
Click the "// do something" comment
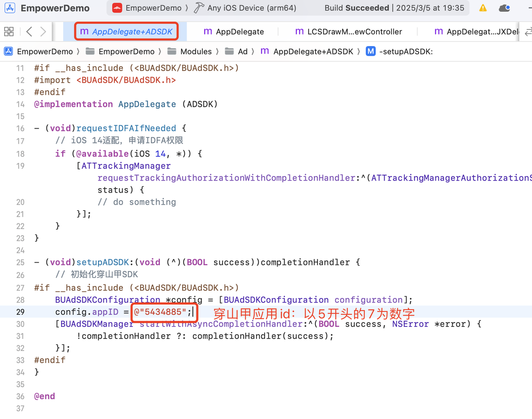pyautogui.click(x=137, y=202)
